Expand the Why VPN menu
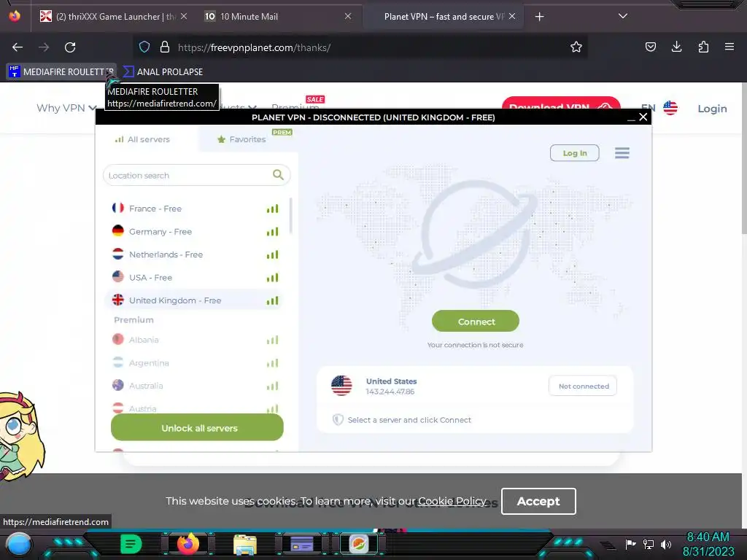The height and width of the screenshot is (560, 747). pos(66,108)
